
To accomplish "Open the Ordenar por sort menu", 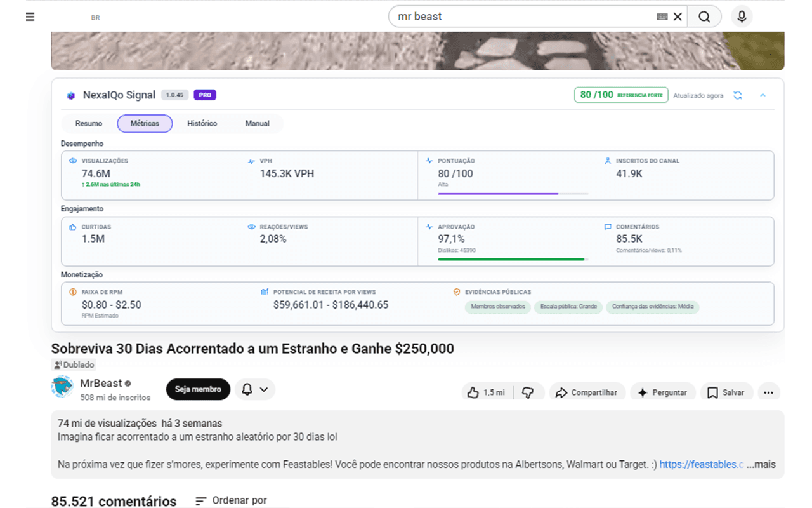I will (231, 500).
